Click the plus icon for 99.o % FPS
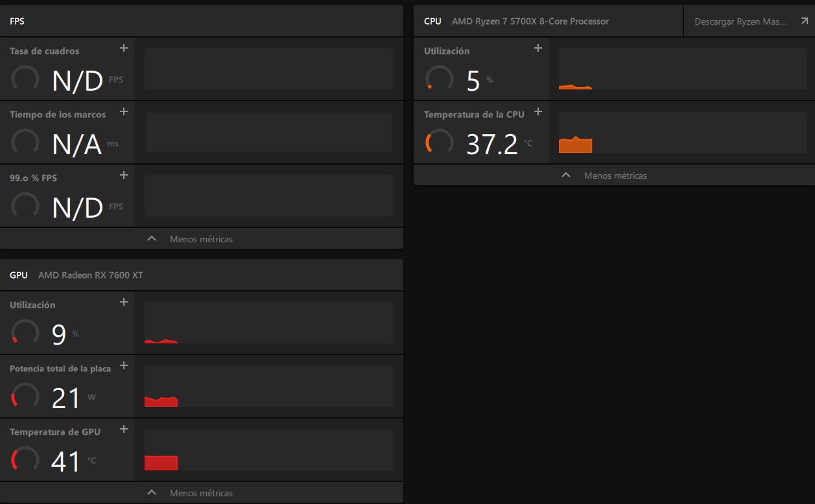This screenshot has width=815, height=504. (x=124, y=175)
